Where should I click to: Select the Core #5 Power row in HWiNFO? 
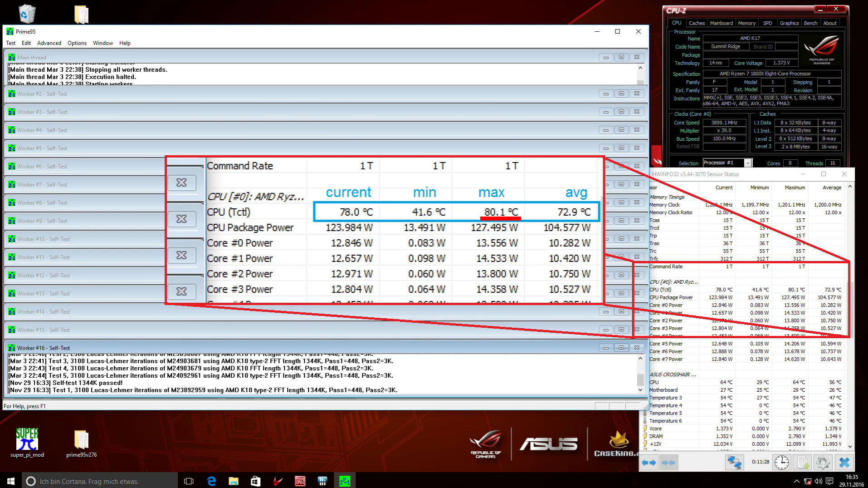(745, 344)
